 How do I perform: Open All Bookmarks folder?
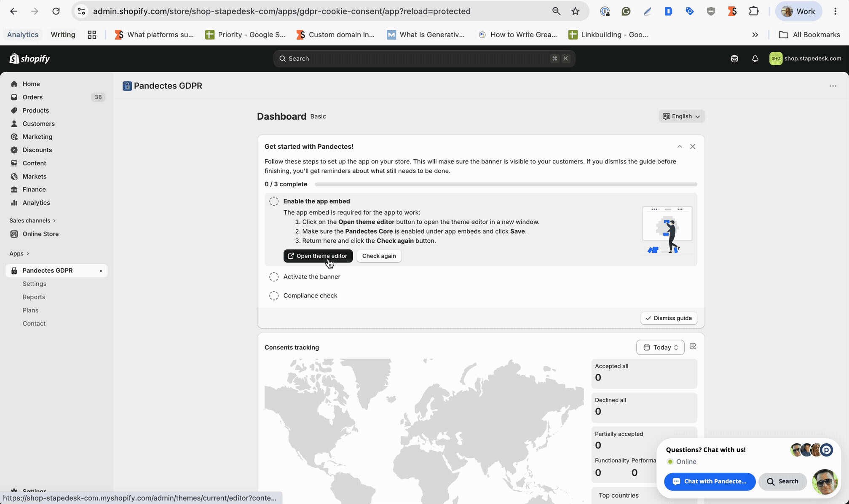pyautogui.click(x=809, y=35)
